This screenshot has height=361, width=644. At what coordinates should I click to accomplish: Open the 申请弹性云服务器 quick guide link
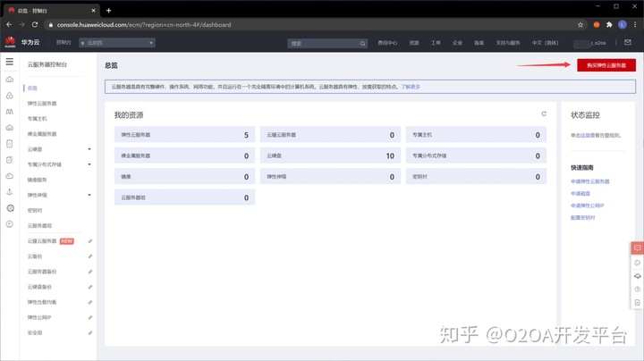[589, 181]
